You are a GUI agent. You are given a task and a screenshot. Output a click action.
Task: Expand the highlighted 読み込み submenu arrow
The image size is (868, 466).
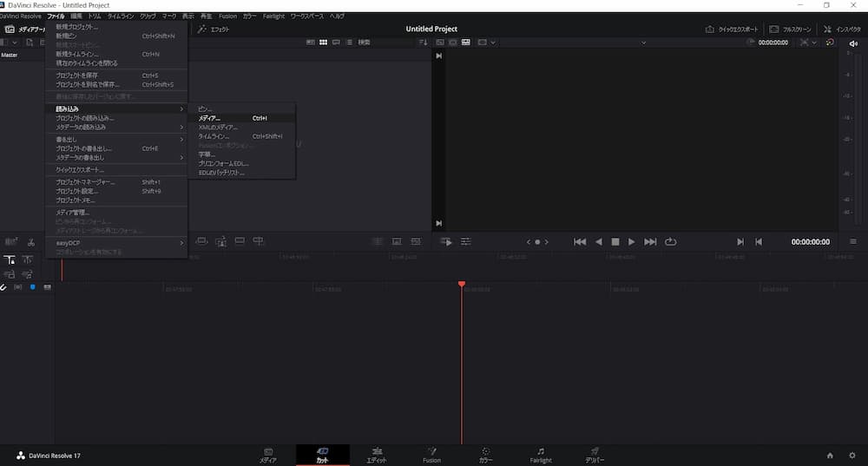[181, 109]
